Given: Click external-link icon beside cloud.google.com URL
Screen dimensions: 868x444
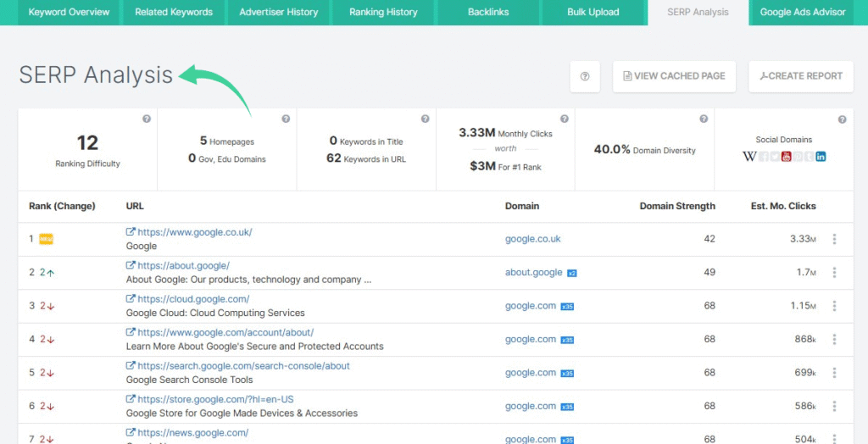Looking at the screenshot, I should [x=131, y=299].
